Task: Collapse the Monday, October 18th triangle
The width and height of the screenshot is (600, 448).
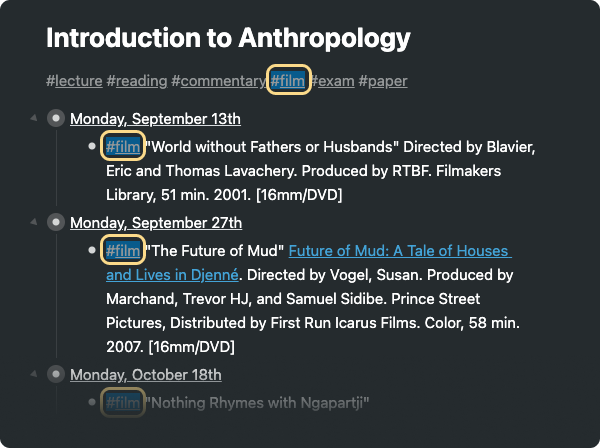Action: click(x=34, y=374)
